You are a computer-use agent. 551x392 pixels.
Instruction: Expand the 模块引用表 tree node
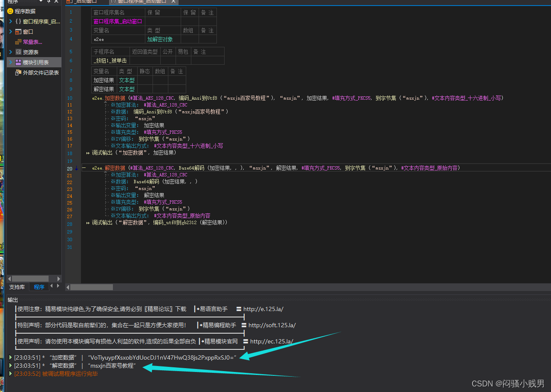point(10,62)
